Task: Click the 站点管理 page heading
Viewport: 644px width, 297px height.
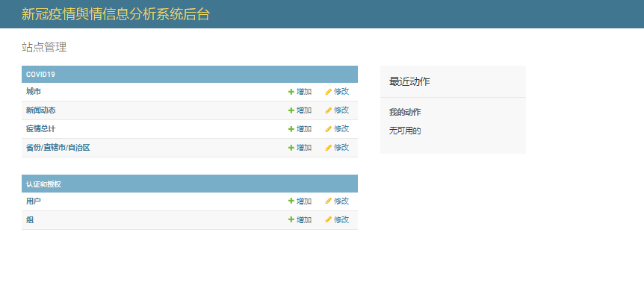Action: pyautogui.click(x=44, y=47)
